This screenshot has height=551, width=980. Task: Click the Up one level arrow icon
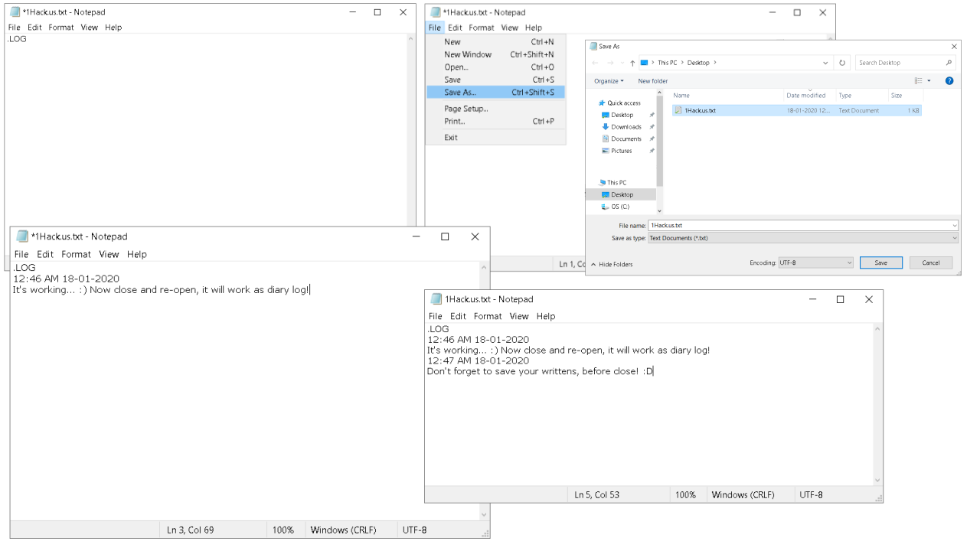632,63
